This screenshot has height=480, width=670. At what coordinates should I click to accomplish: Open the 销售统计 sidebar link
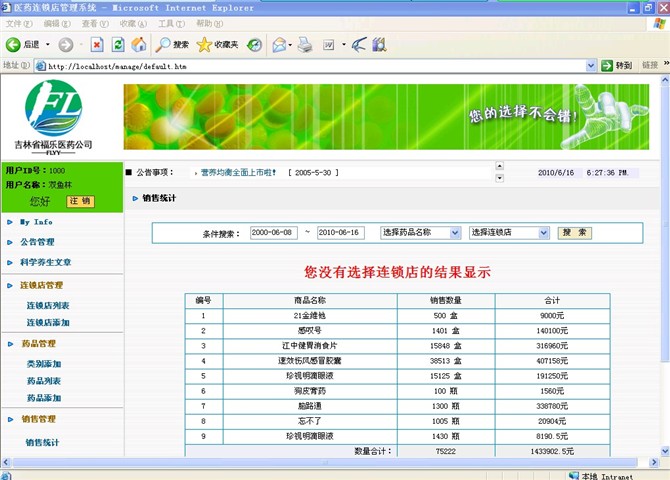pos(42,442)
